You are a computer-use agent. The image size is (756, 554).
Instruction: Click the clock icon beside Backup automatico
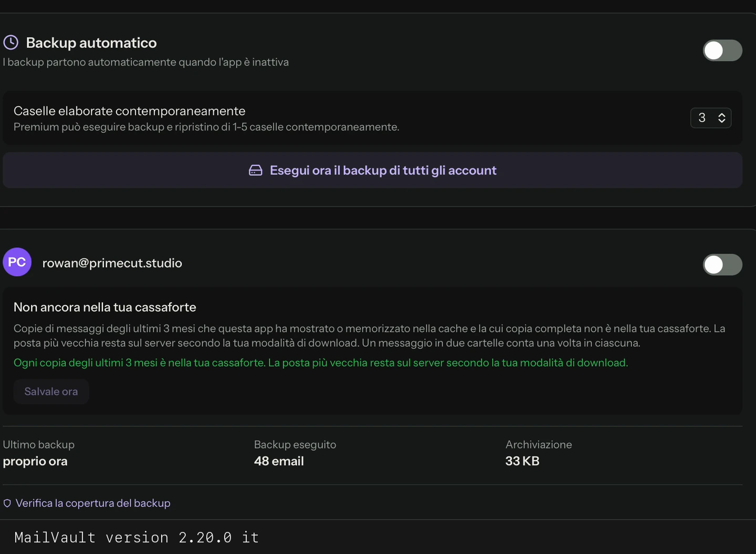pyautogui.click(x=11, y=42)
